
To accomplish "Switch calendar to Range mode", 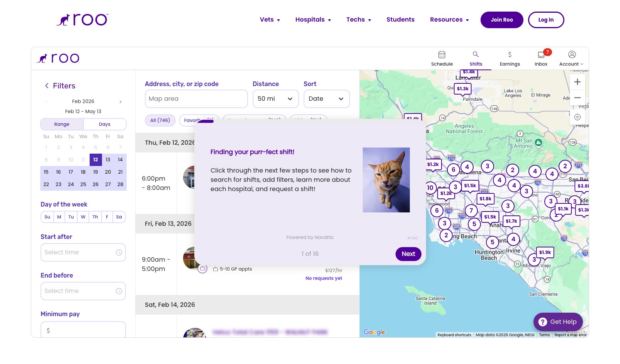I will (62, 124).
